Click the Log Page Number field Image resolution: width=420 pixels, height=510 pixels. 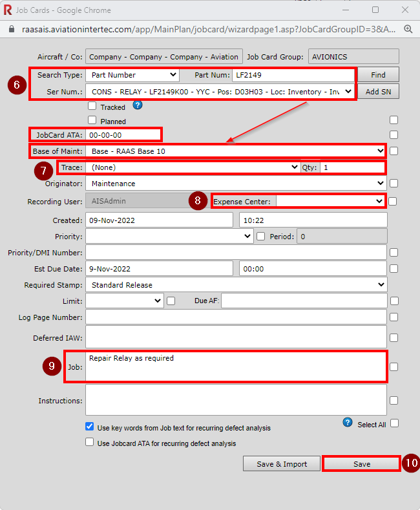coord(236,317)
